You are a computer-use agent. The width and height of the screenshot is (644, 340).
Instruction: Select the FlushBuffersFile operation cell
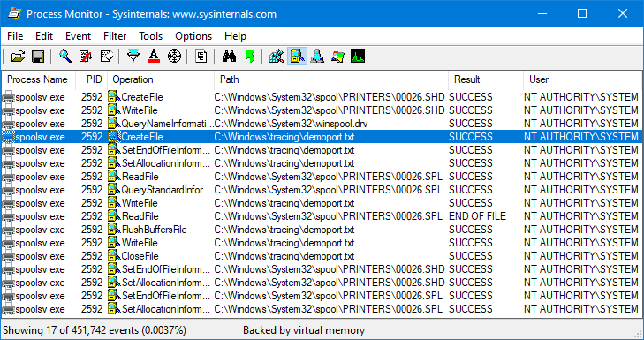[154, 230]
